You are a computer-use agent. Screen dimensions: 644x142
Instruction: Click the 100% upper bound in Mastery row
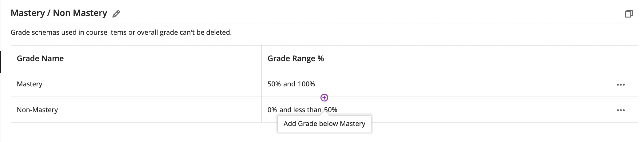[x=306, y=84]
